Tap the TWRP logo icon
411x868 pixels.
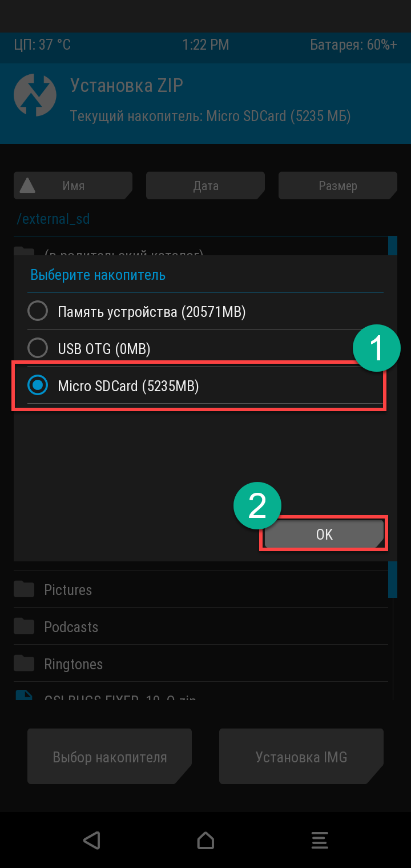[x=35, y=95]
